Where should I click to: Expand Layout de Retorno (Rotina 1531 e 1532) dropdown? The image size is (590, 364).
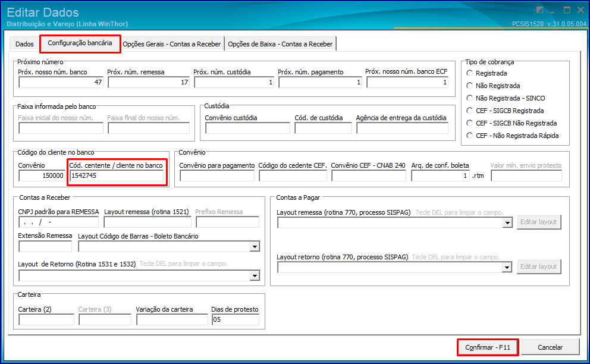[255, 276]
